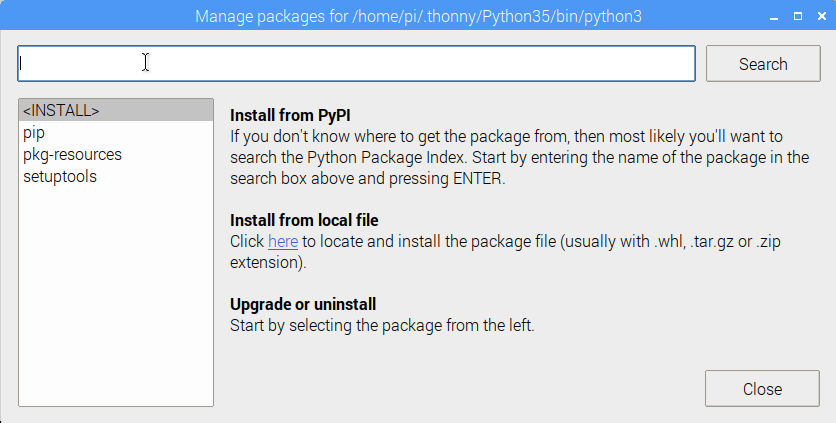Select the <INSTALL> entry in package list

pos(116,110)
